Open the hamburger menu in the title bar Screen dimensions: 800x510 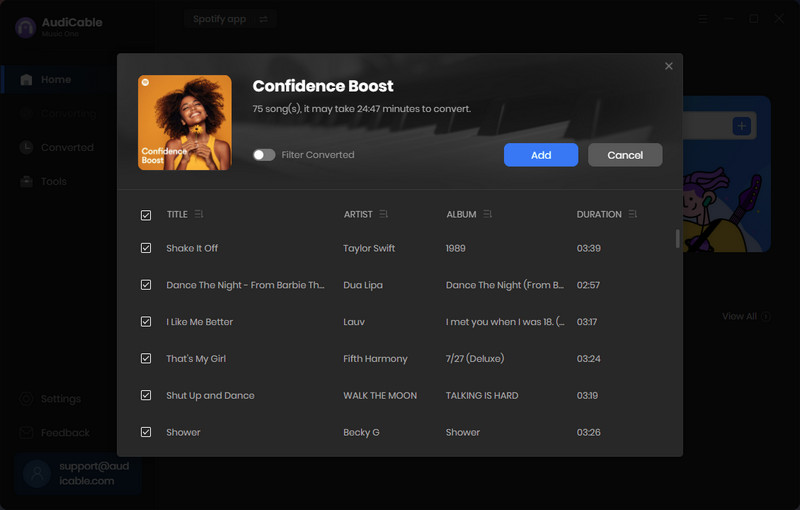(x=703, y=19)
